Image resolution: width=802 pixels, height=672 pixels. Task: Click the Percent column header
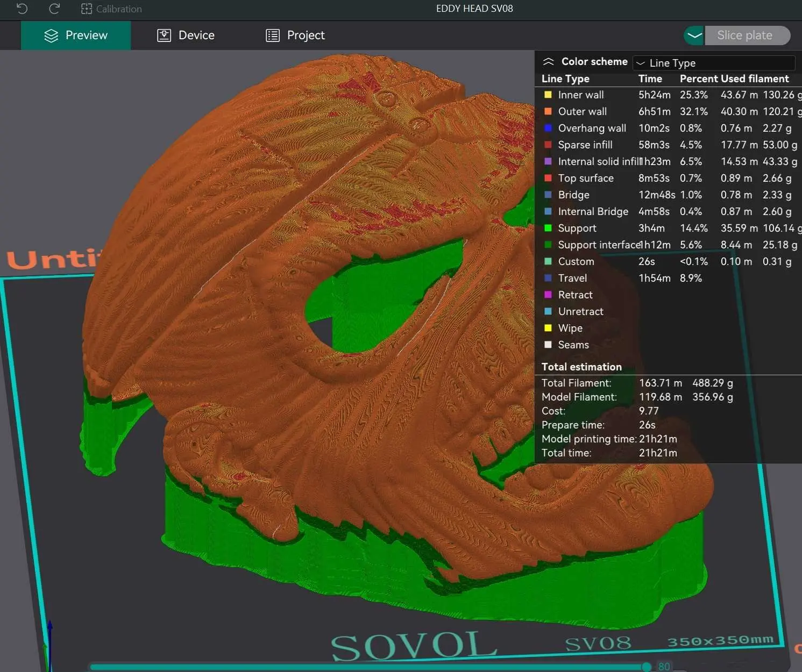tap(698, 78)
